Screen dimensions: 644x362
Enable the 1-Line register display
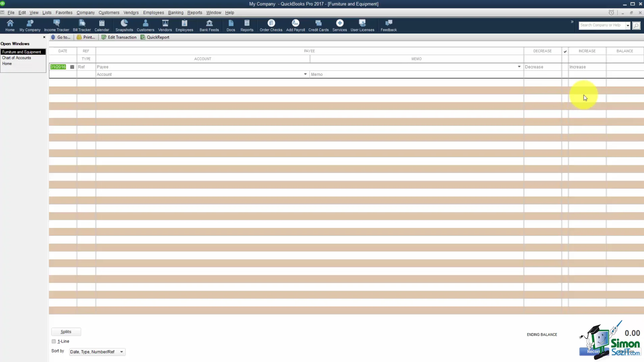point(54,341)
